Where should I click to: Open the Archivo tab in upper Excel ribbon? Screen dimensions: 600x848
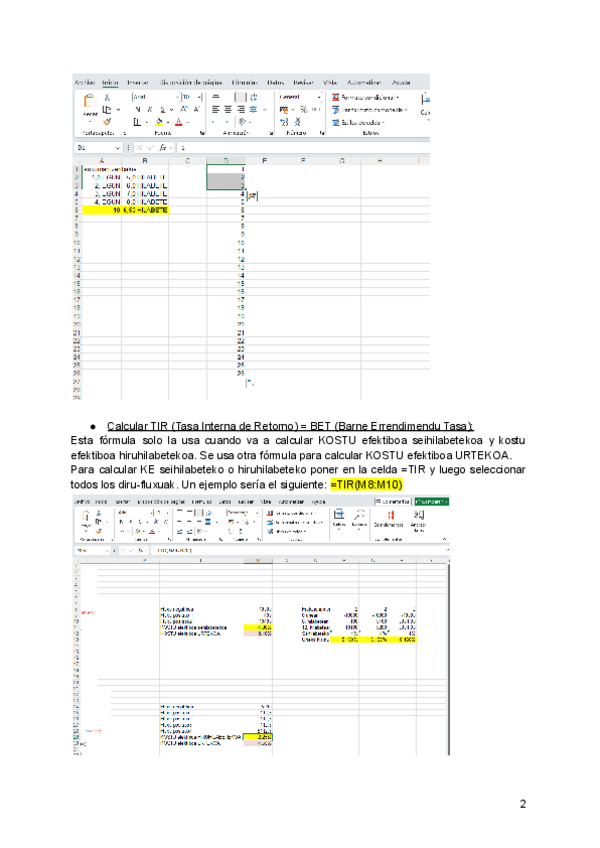tap(84, 82)
